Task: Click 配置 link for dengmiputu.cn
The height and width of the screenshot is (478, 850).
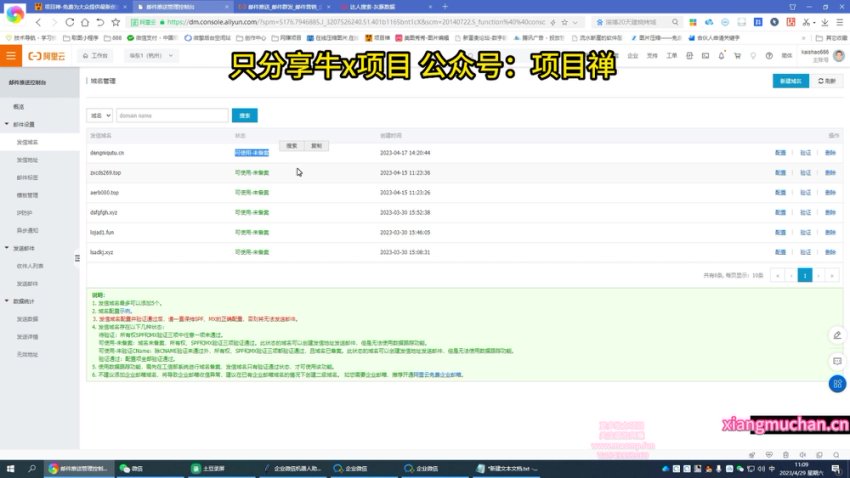Action: (780, 153)
